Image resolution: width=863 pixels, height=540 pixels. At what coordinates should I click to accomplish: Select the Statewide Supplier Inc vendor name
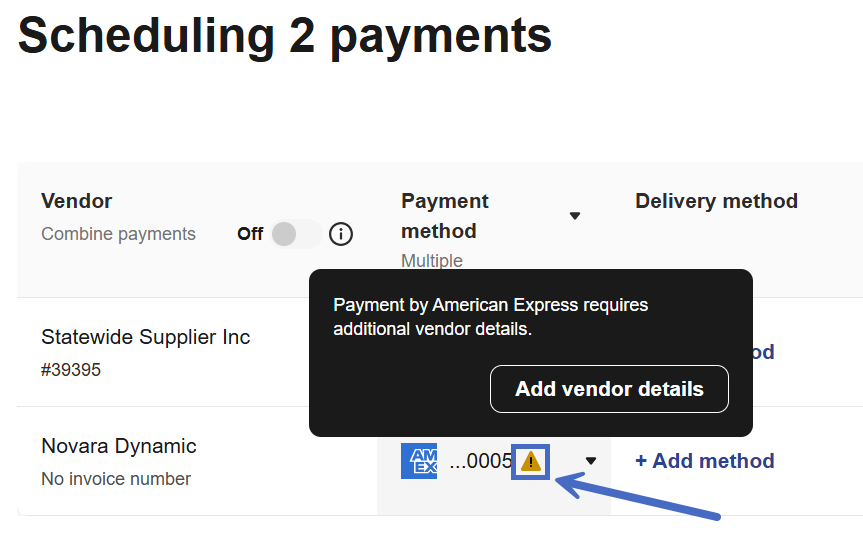tap(145, 337)
